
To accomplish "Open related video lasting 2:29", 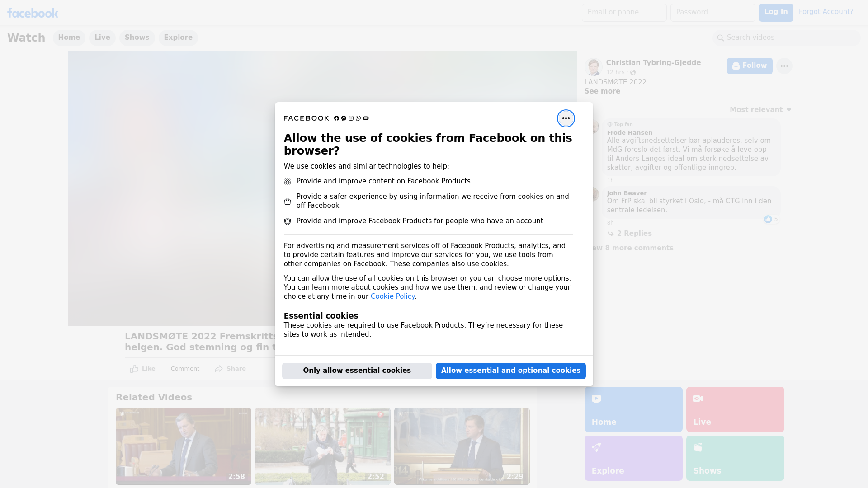I will tap(462, 446).
